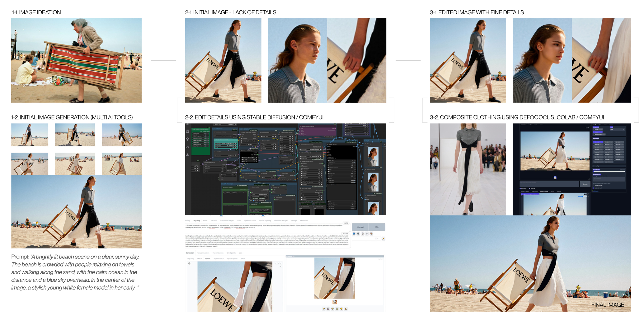This screenshot has height=320, width=644.
Task: Open the Wildcards Manager tab
Action: point(281,220)
